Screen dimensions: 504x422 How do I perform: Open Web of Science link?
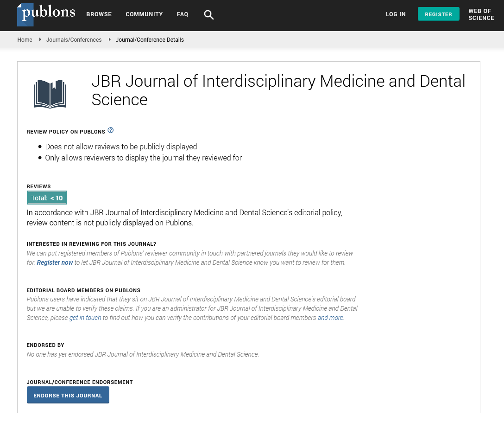coord(481,14)
